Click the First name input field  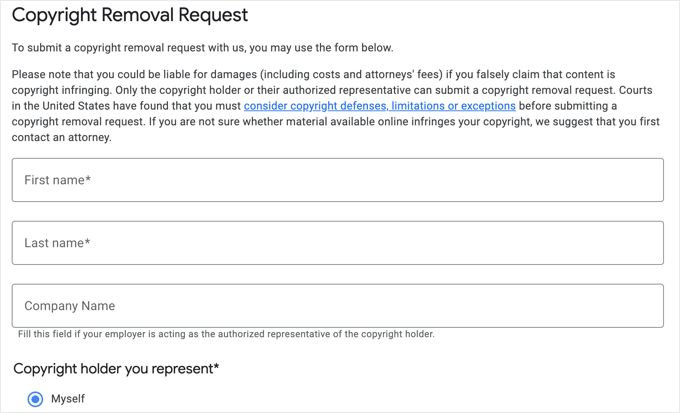pyautogui.click(x=337, y=180)
